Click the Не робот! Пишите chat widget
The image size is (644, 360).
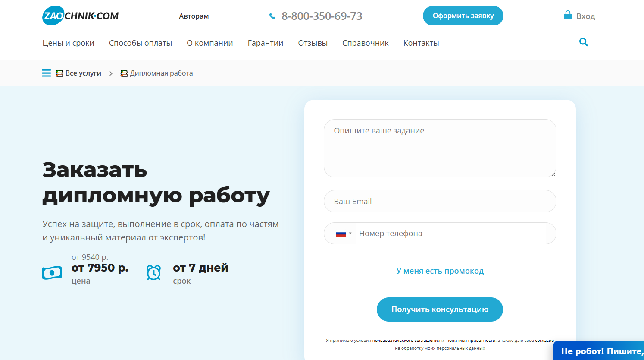point(599,351)
